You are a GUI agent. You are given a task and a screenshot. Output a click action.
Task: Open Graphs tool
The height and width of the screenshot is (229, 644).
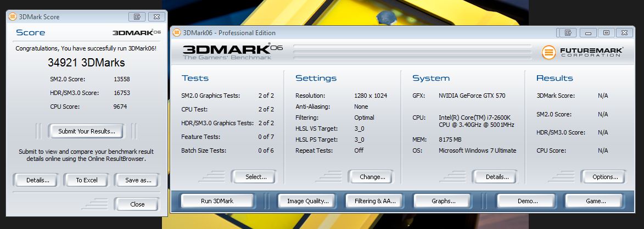coord(442,201)
